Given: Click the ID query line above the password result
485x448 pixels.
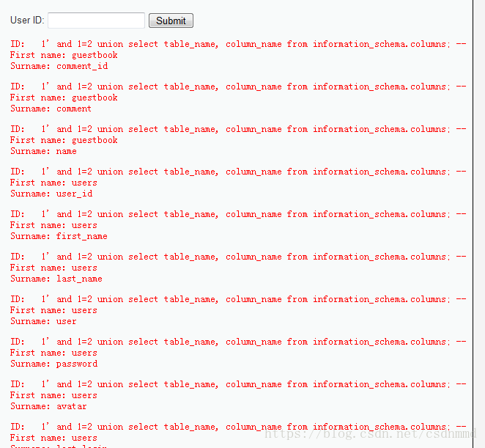Looking at the screenshot, I should click(238, 342).
